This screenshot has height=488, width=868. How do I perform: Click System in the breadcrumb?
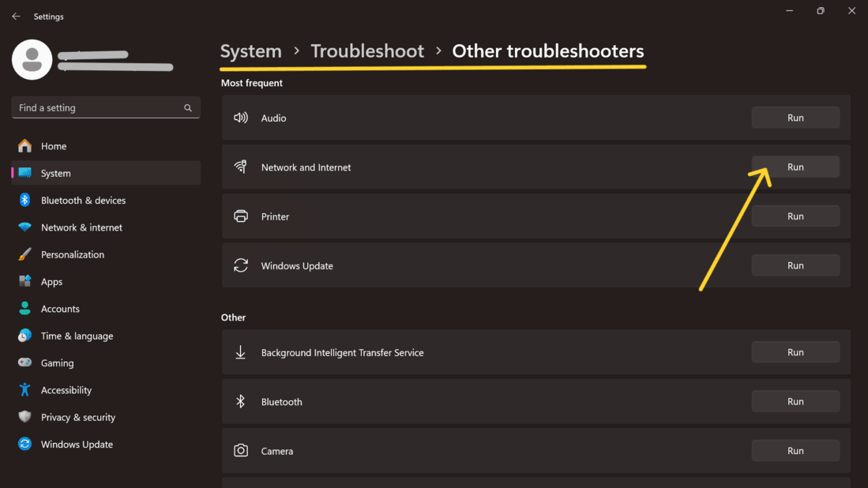pos(251,51)
